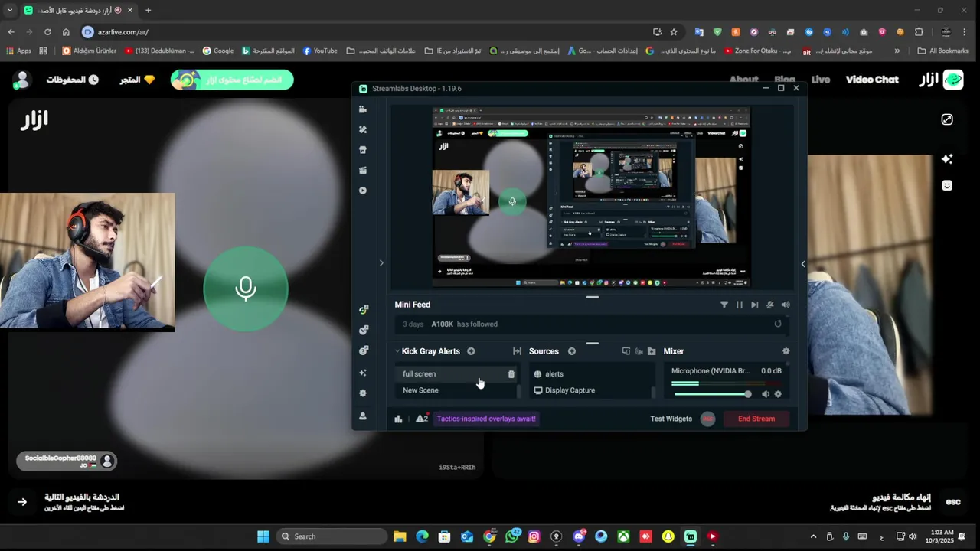Image resolution: width=980 pixels, height=551 pixels.
Task: Click the green Azar creators join button
Action: click(232, 80)
